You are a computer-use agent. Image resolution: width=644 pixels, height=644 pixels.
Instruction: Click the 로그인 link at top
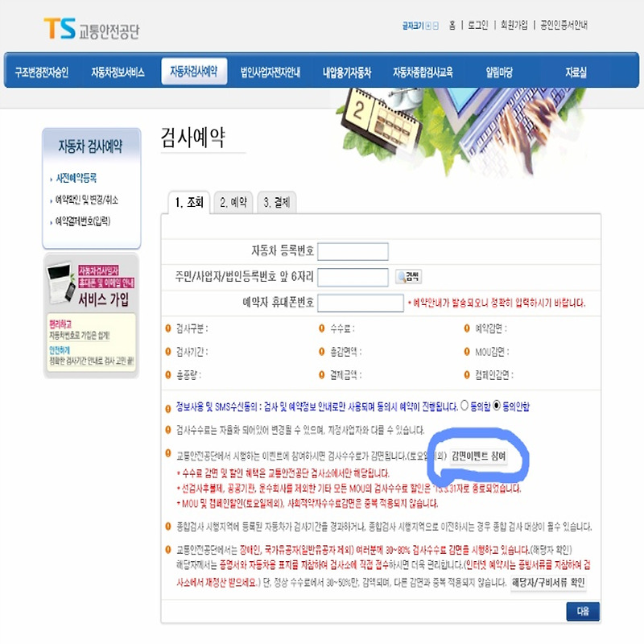point(478,26)
